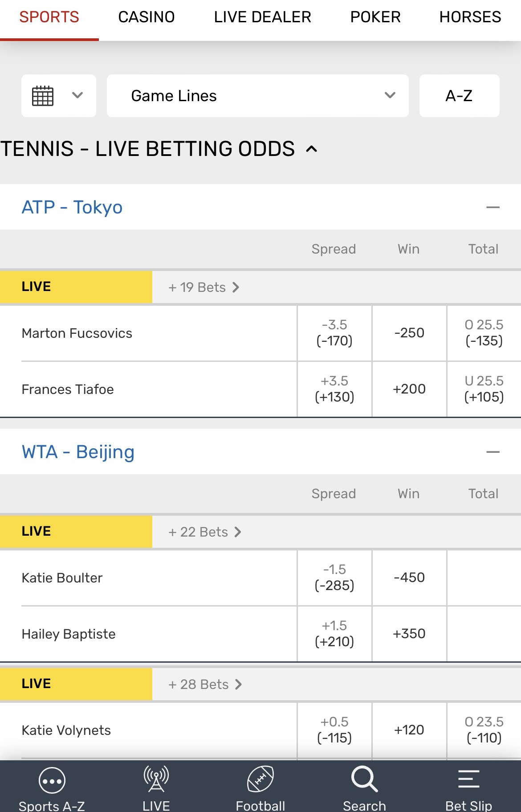Expand the + 19 Bets row
This screenshot has width=521, height=812.
click(204, 287)
